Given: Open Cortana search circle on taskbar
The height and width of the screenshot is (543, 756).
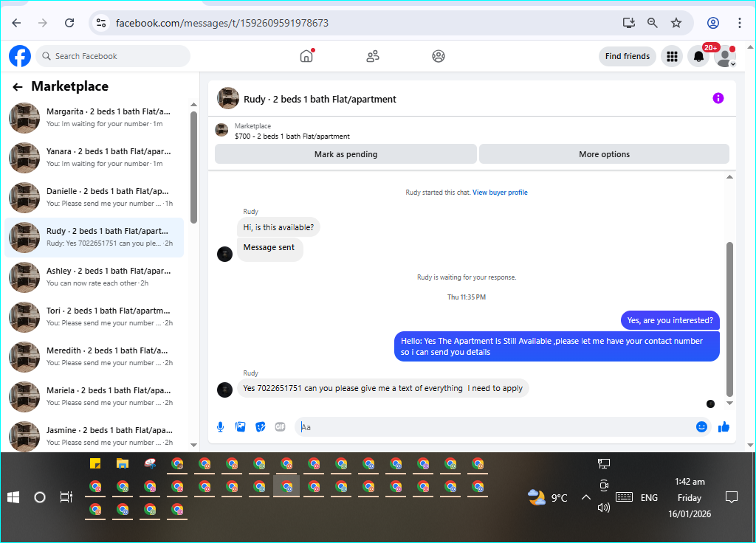Looking at the screenshot, I should [40, 497].
